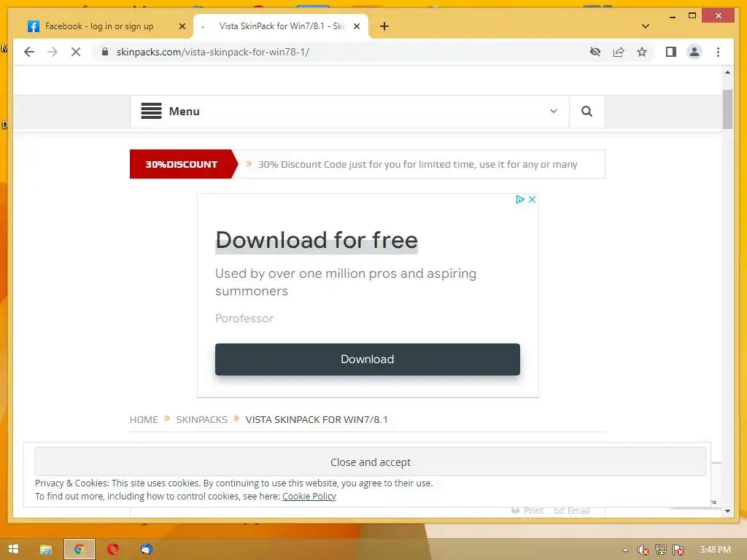Share this page using the share icon
The width and height of the screenshot is (747, 560).
(619, 52)
